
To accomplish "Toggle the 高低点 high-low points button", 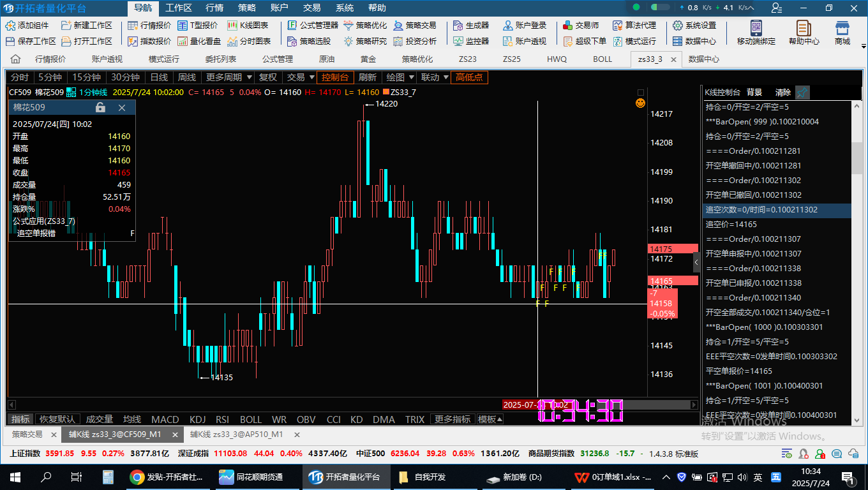I will tap(469, 77).
